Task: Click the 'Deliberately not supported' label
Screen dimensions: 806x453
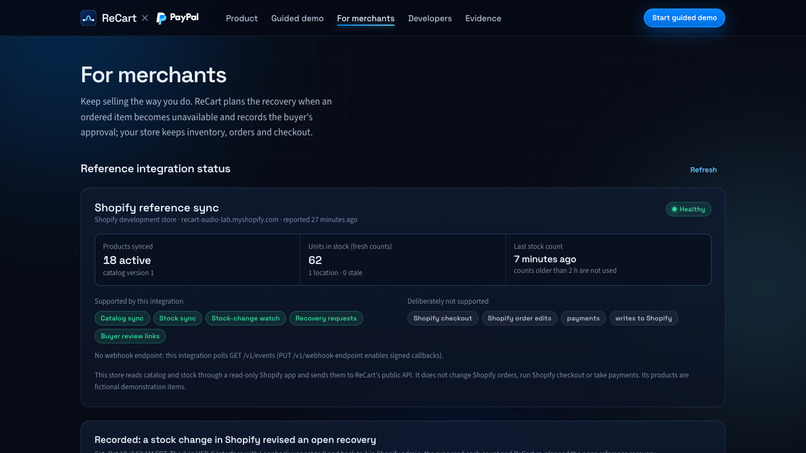Action: click(x=448, y=301)
